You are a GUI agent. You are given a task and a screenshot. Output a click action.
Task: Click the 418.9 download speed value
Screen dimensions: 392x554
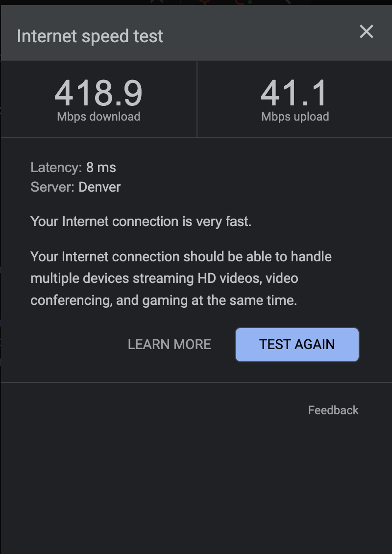99,93
